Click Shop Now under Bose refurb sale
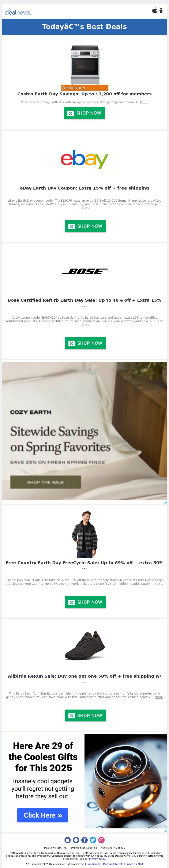This screenshot has width=169, height=868. [x=86, y=343]
